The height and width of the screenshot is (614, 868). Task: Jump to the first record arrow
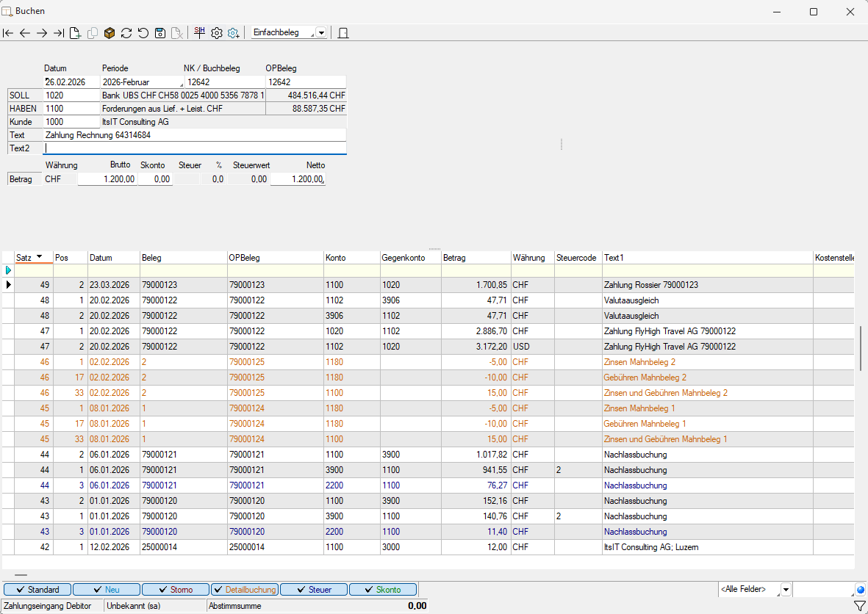[8, 33]
